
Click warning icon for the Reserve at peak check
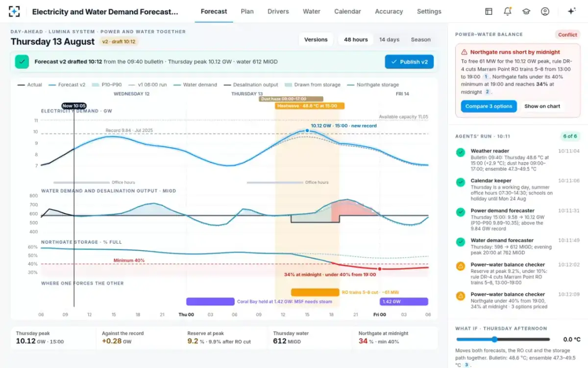point(461,266)
